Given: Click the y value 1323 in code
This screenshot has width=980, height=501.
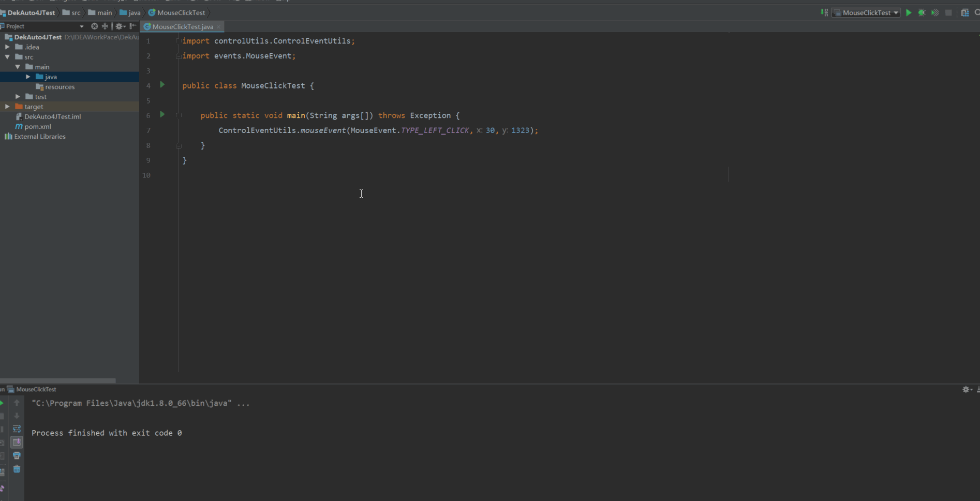Looking at the screenshot, I should click(520, 130).
